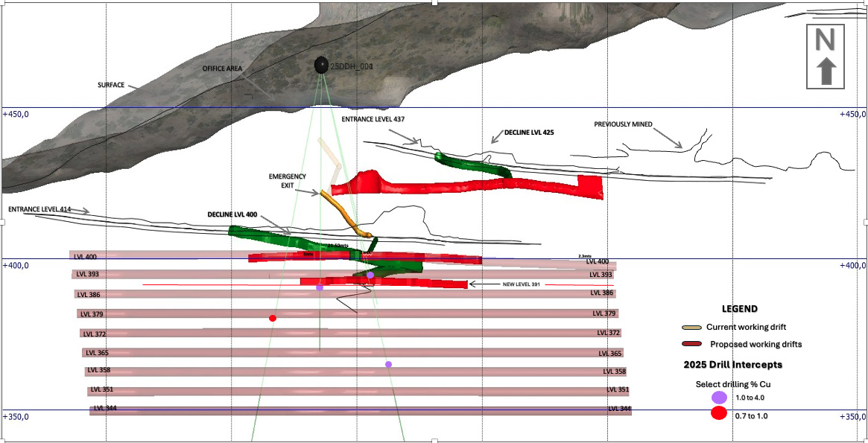Click the red 0.7 to 1.0 legend circle
868x443 pixels.
[719, 414]
